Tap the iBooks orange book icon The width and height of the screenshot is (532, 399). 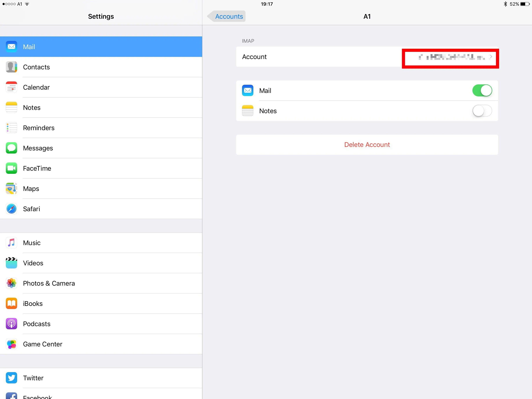(x=11, y=304)
